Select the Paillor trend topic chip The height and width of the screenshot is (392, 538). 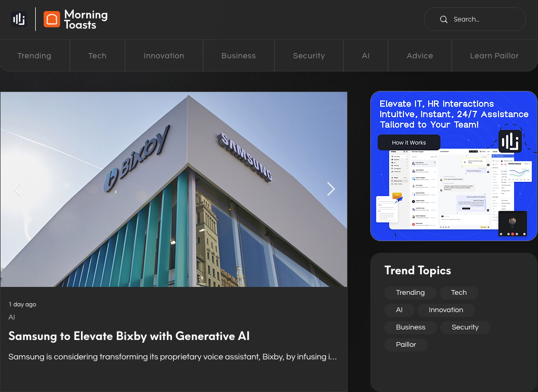(x=406, y=345)
